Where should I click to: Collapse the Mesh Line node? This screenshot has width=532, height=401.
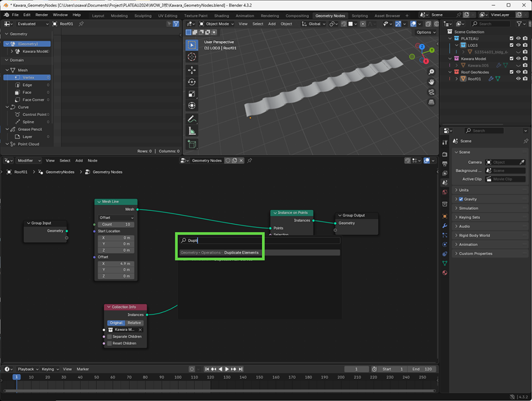click(99, 202)
